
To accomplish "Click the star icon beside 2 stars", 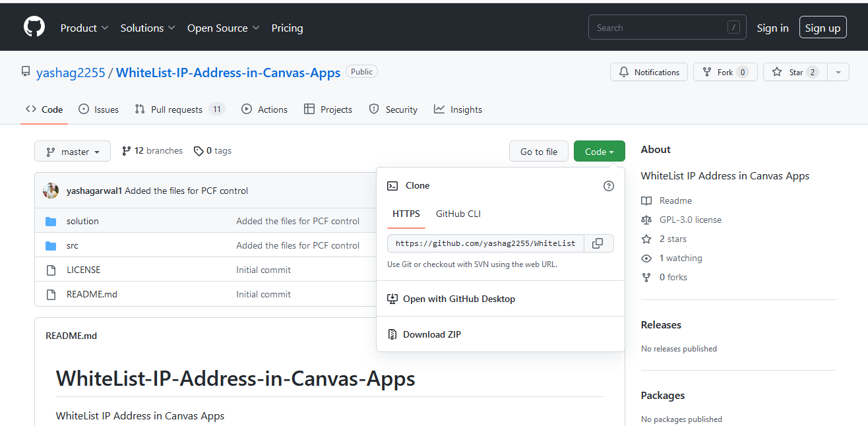I will (x=646, y=239).
